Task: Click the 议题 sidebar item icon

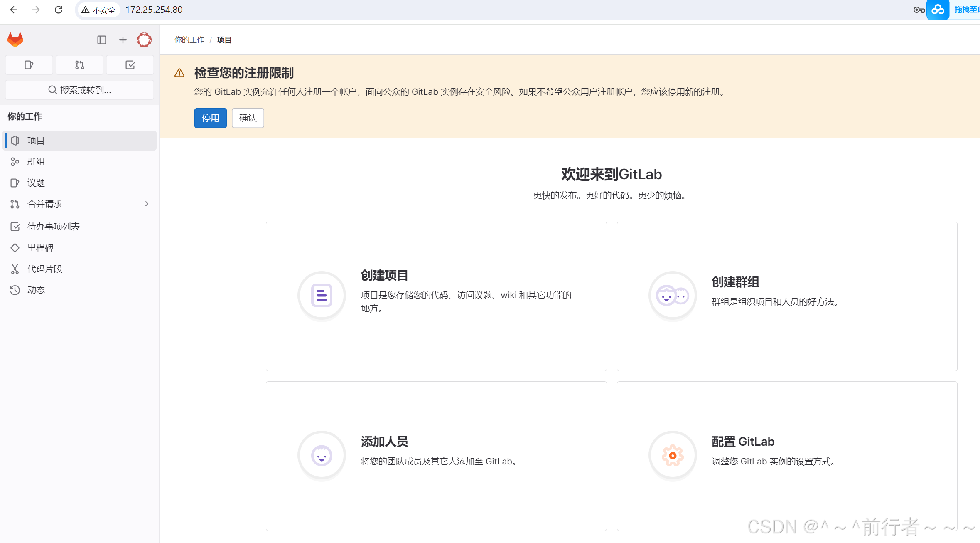Action: (x=15, y=183)
